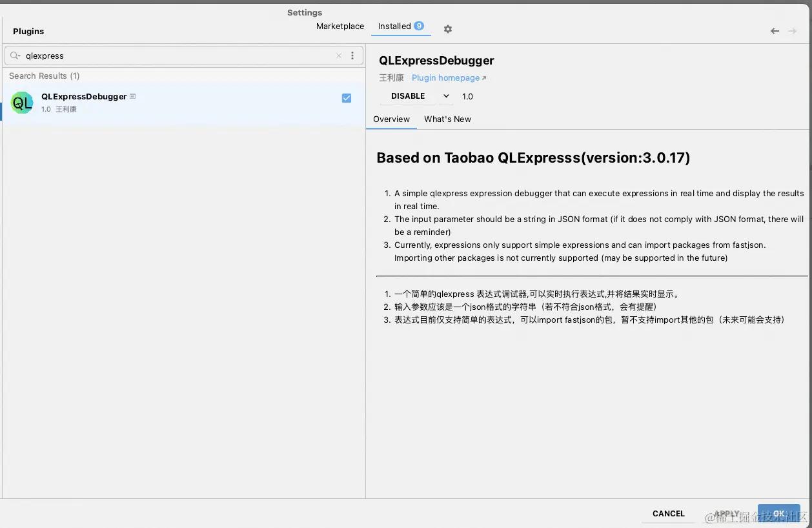The width and height of the screenshot is (812, 528).
Task: Disable the QLExpressDebugger plugin
Action: click(x=408, y=96)
